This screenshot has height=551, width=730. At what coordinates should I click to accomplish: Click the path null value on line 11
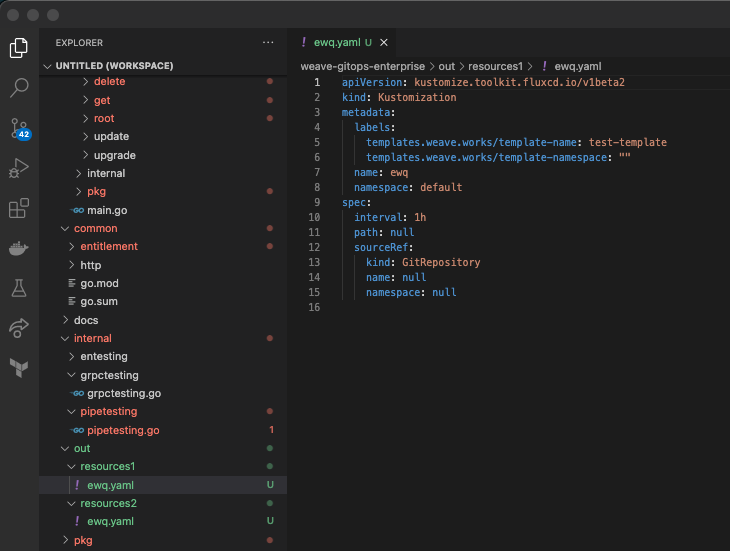pos(402,232)
